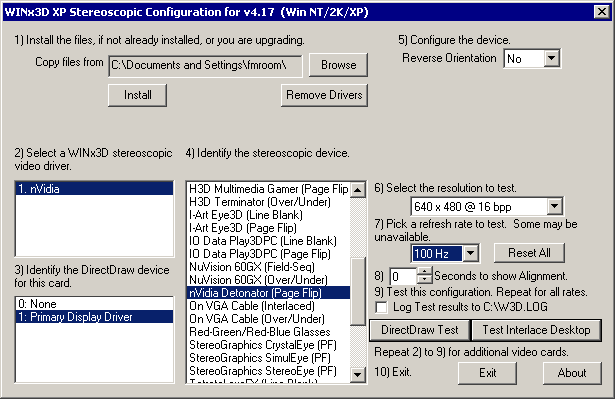Screen dimensions: 615x399
Task: Select 1. nVidia video driver
Action: coord(94,189)
